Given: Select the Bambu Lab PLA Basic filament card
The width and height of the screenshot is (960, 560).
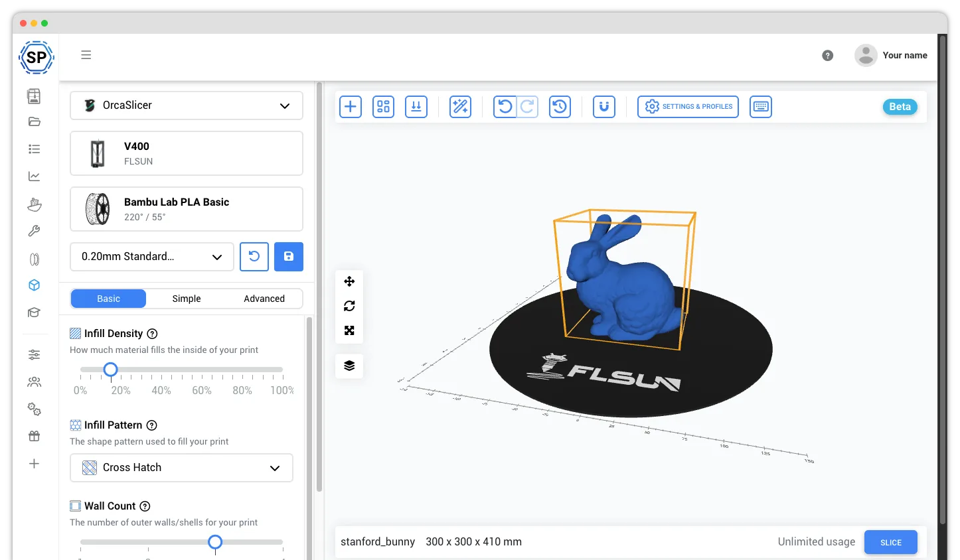Looking at the screenshot, I should [187, 209].
